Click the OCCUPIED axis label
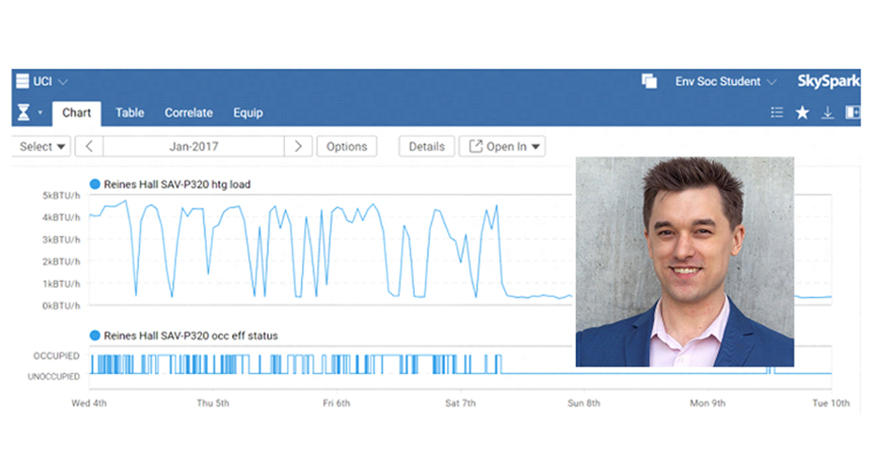 coord(57,356)
